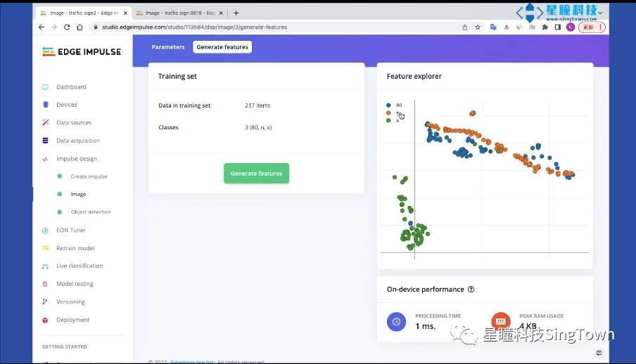Click the EON Tuner icon
The height and width of the screenshot is (364, 636).
[46, 230]
